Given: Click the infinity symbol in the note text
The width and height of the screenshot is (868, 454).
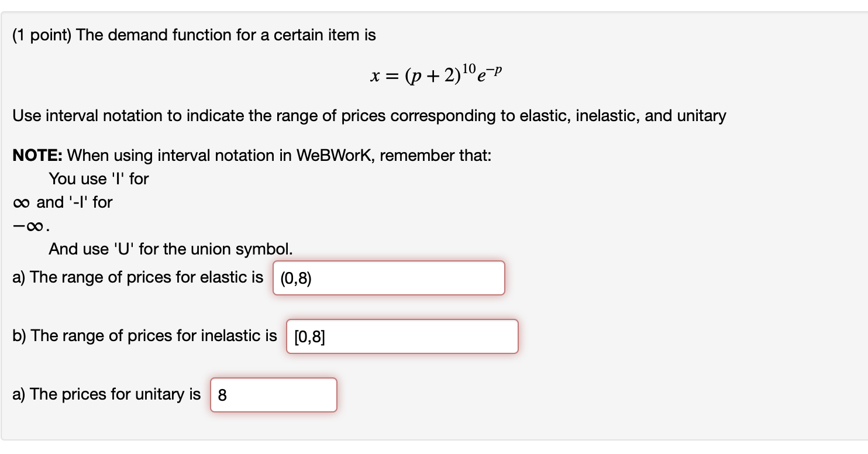Looking at the screenshot, I should point(21,202).
